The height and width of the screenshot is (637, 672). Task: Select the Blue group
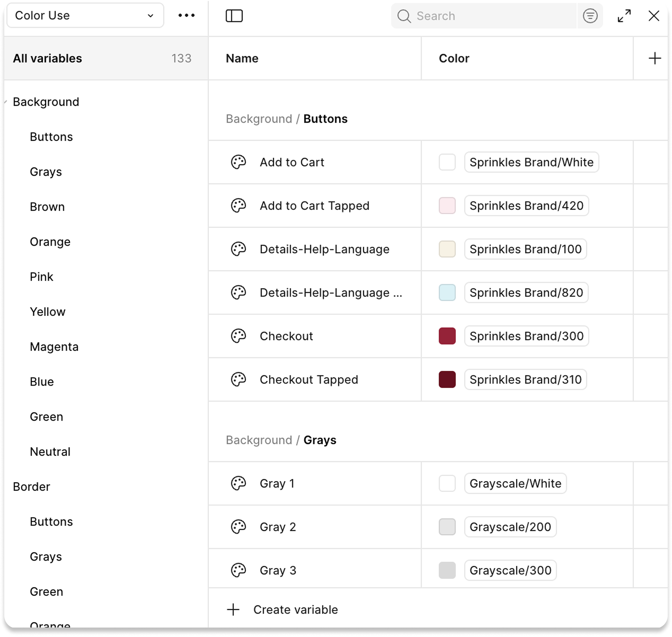[x=42, y=382]
